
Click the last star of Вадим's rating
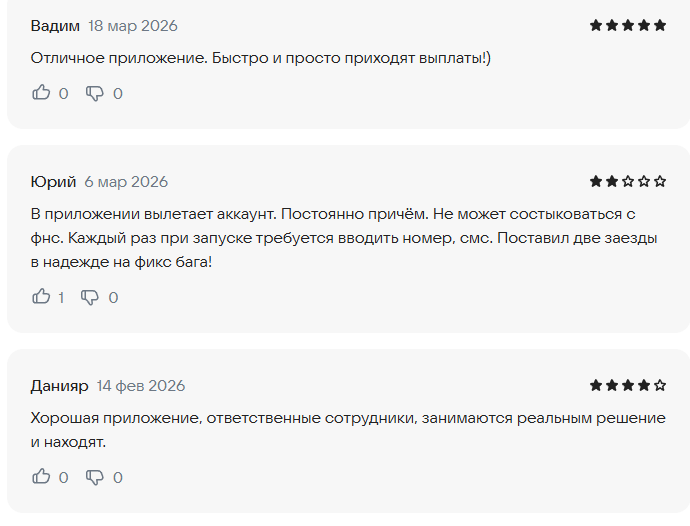coord(660,25)
